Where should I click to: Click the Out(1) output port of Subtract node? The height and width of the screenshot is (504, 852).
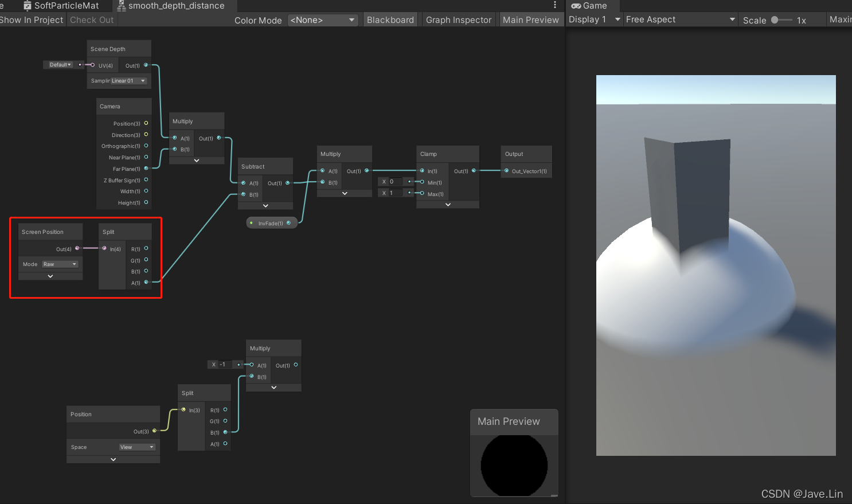pyautogui.click(x=288, y=183)
